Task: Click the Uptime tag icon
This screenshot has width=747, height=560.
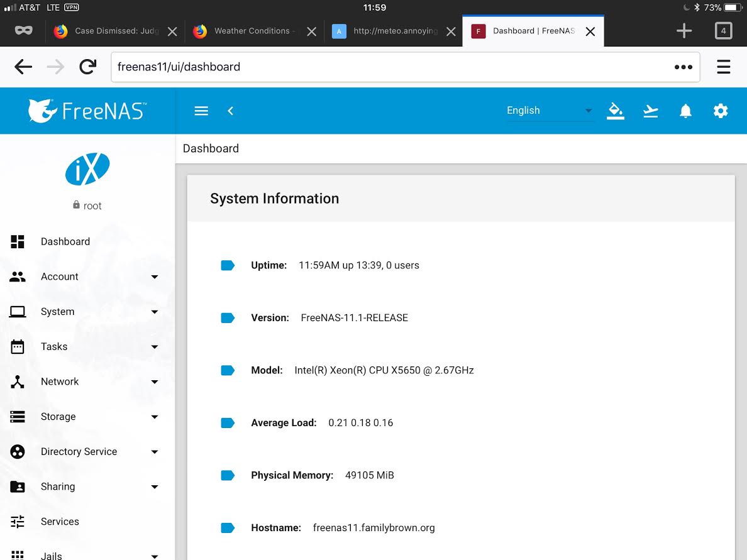Action: pyautogui.click(x=228, y=265)
